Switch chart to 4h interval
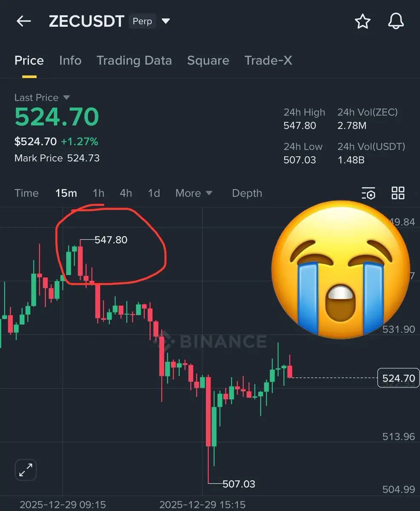The width and height of the screenshot is (420, 511). tap(126, 193)
